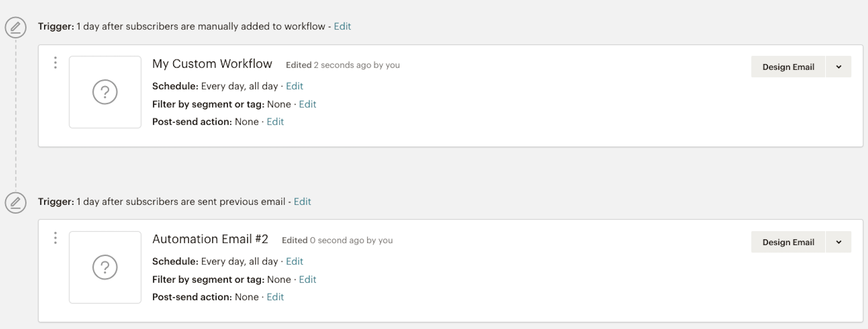Click the My Custom Workflow title
Image resolution: width=868 pixels, height=329 pixels.
(x=212, y=64)
